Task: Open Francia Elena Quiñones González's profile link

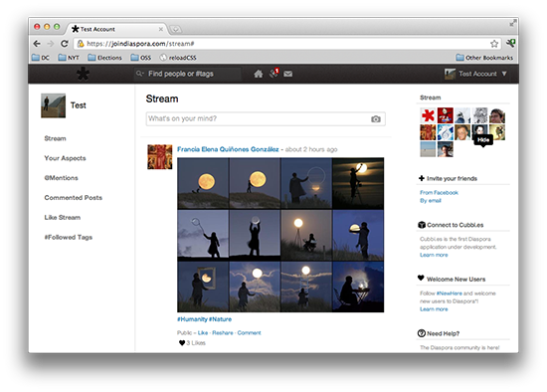Action: pos(228,149)
